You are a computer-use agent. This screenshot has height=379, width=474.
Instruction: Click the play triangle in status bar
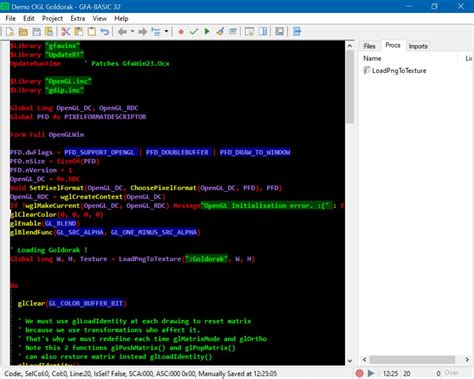[x=371, y=373]
